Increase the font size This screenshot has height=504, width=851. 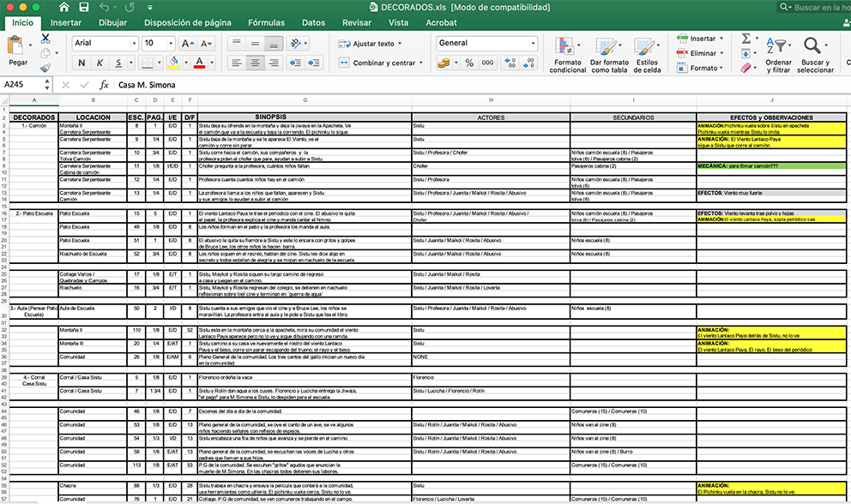coord(188,44)
